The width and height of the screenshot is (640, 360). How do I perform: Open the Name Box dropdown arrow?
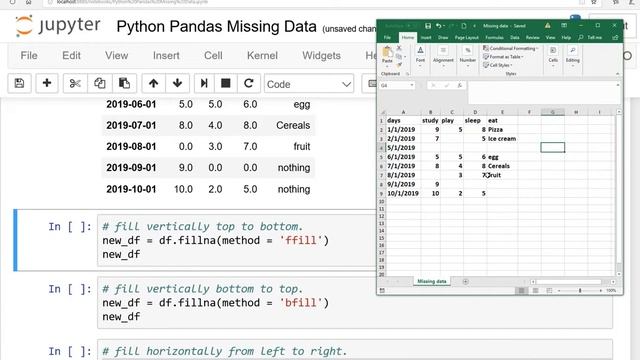pos(412,85)
